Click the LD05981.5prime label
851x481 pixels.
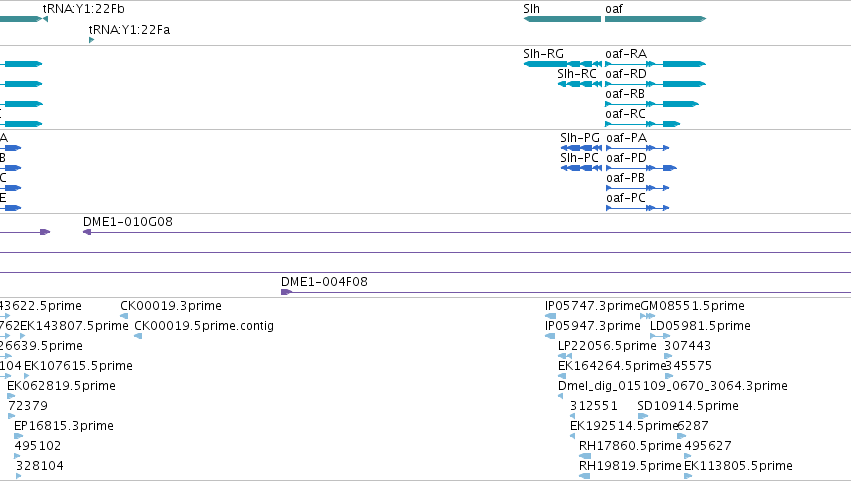(x=700, y=326)
